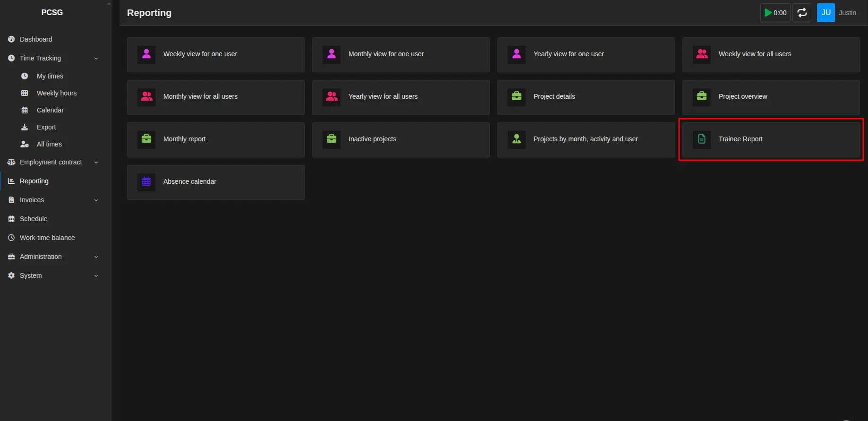The width and height of the screenshot is (868, 421).
Task: Open Weekly hours page
Action: coord(56,93)
